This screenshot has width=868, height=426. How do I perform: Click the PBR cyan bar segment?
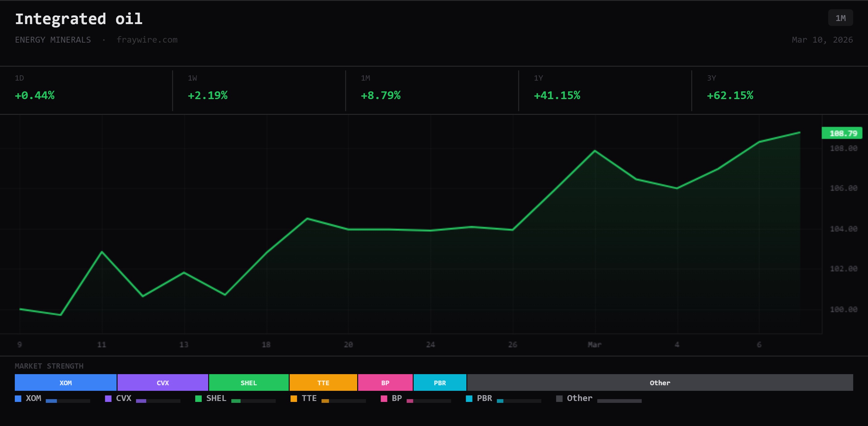click(x=440, y=382)
